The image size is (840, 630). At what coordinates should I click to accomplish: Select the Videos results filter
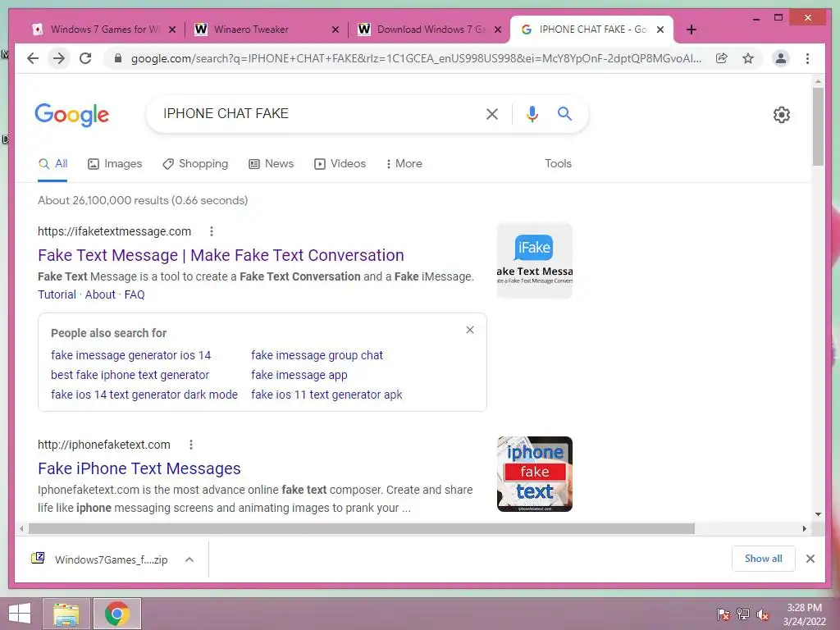[340, 163]
